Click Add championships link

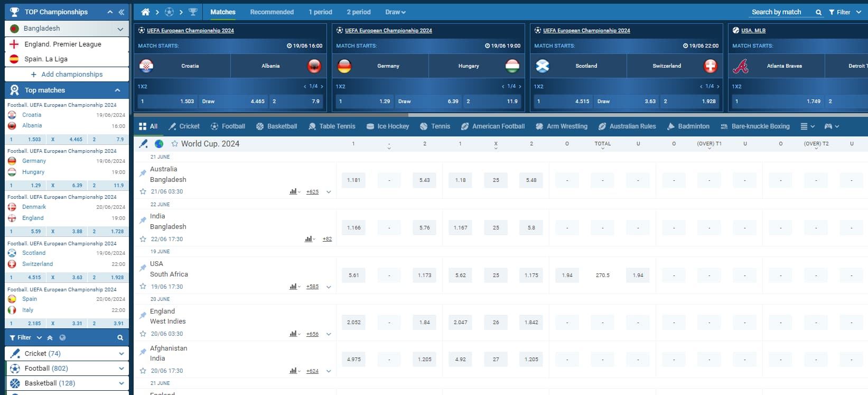(x=67, y=75)
